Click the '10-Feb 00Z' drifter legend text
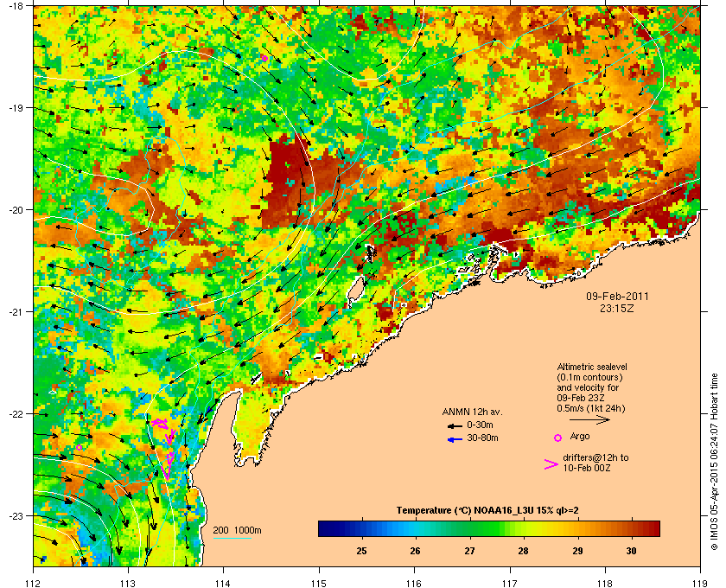This screenshot has height=588, width=726. [587, 468]
